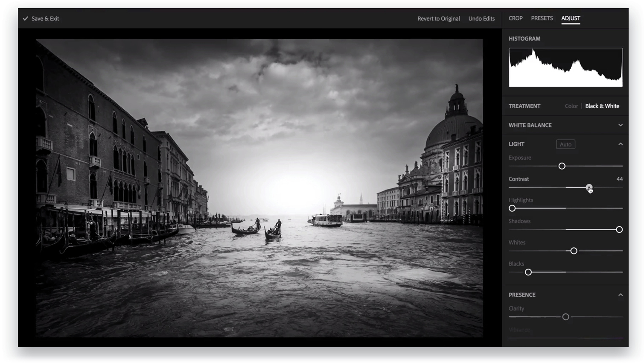Viewport: 644px width, 363px height.
Task: Switch to the Crop tab
Action: [515, 18]
